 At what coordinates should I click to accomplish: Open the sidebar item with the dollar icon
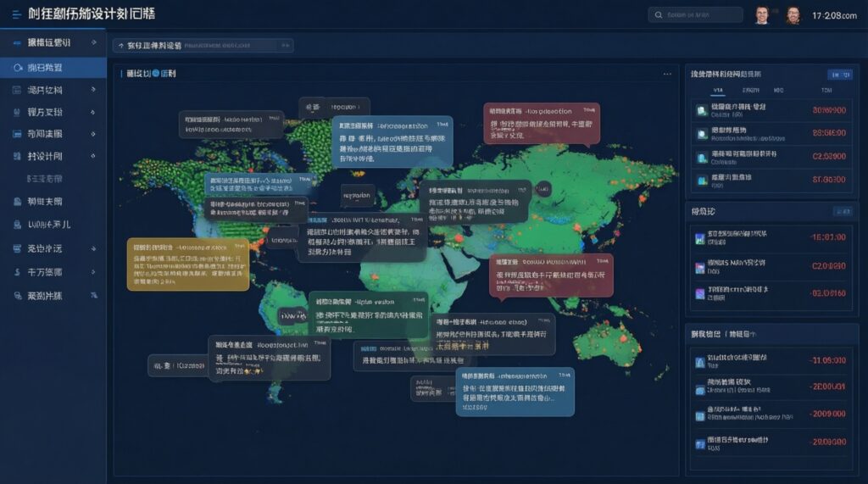(18, 272)
